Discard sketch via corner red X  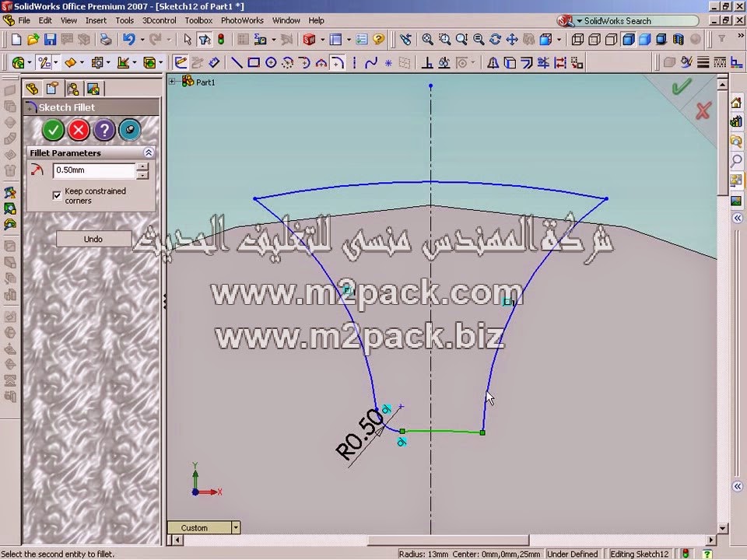tap(703, 110)
